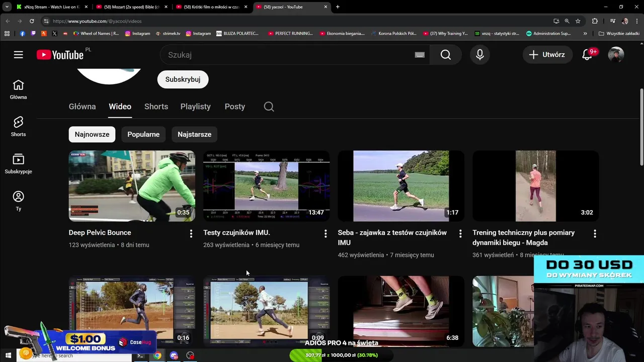Select the Najnowsze filter chip
Viewport: 644px width, 362px height.
click(92, 134)
